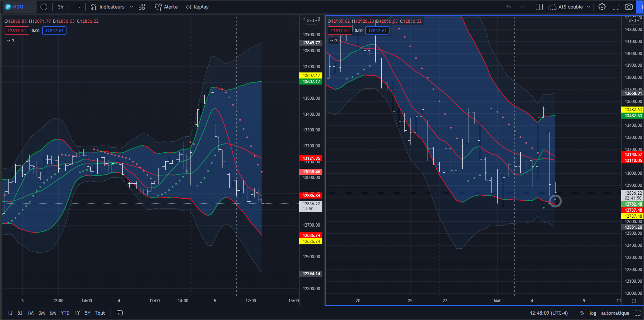Viewport: 644px width, 320px height.
Task: Toggle the automatique scale mode
Action: point(615,313)
